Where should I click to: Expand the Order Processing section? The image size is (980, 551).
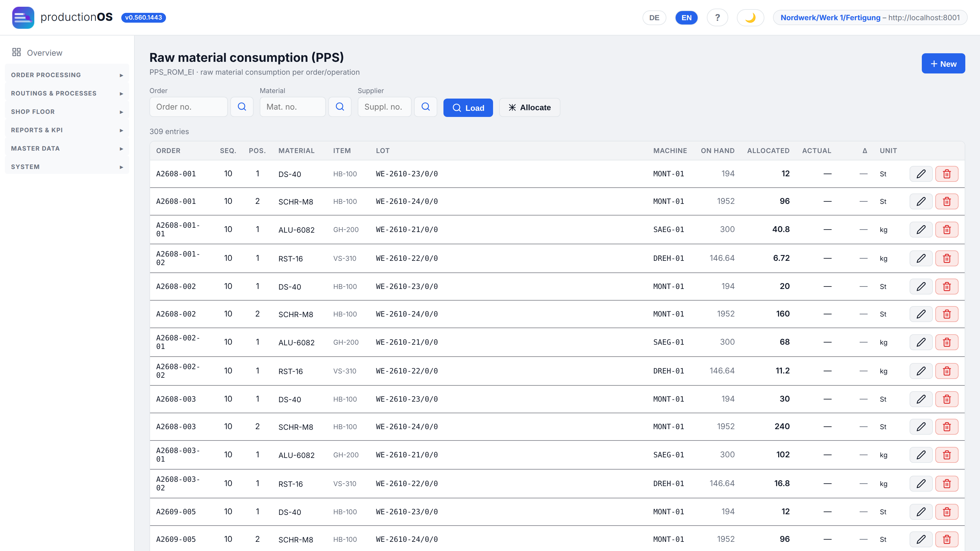[67, 75]
